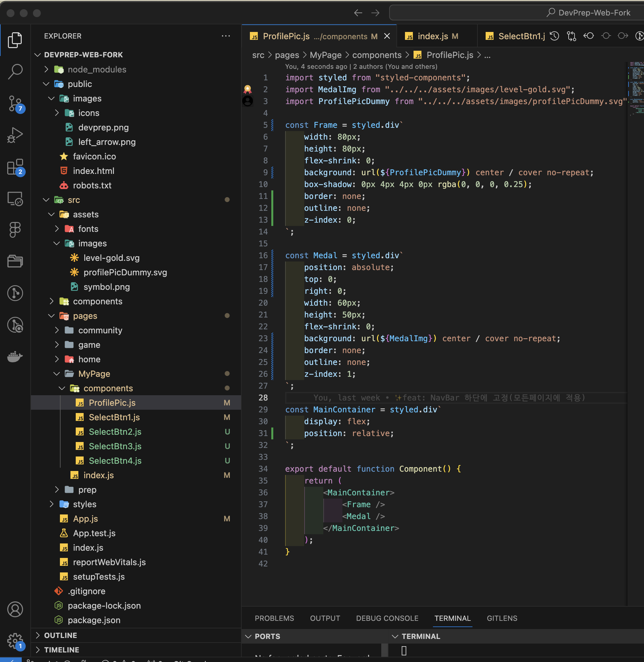Open Extensions view in activity bar
644x662 pixels.
point(15,166)
